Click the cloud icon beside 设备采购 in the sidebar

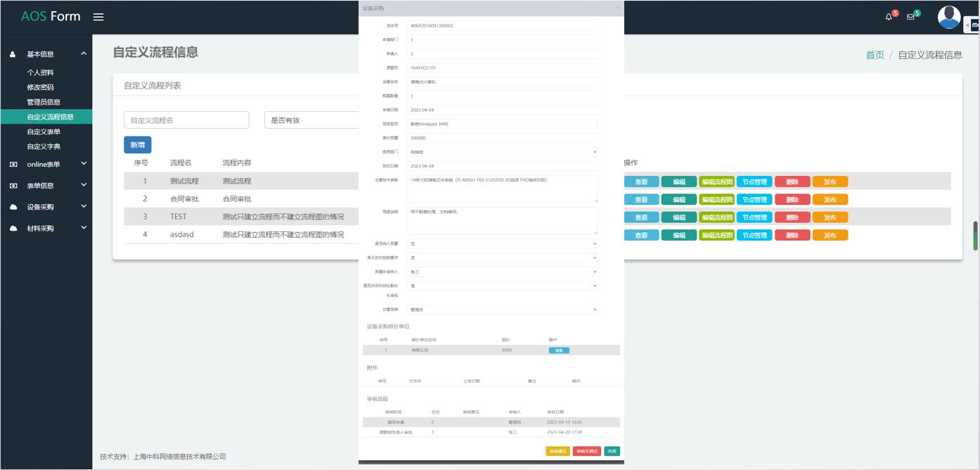(13, 207)
